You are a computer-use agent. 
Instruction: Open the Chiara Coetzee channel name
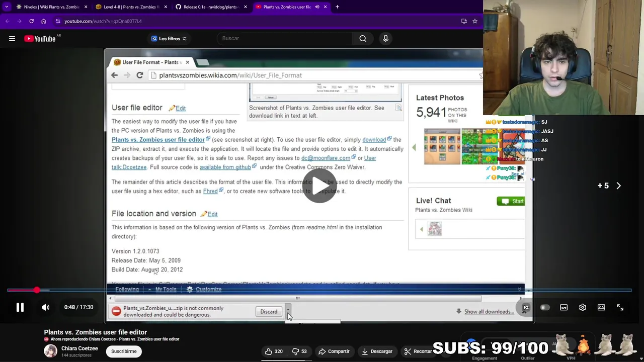tap(79, 348)
